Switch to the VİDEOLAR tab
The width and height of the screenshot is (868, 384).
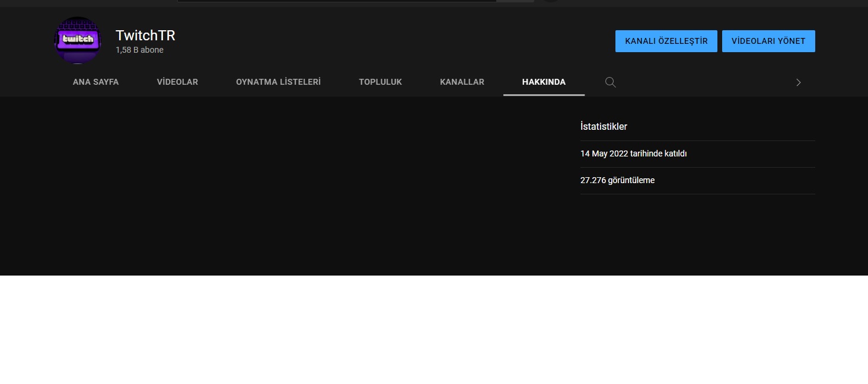(x=177, y=82)
